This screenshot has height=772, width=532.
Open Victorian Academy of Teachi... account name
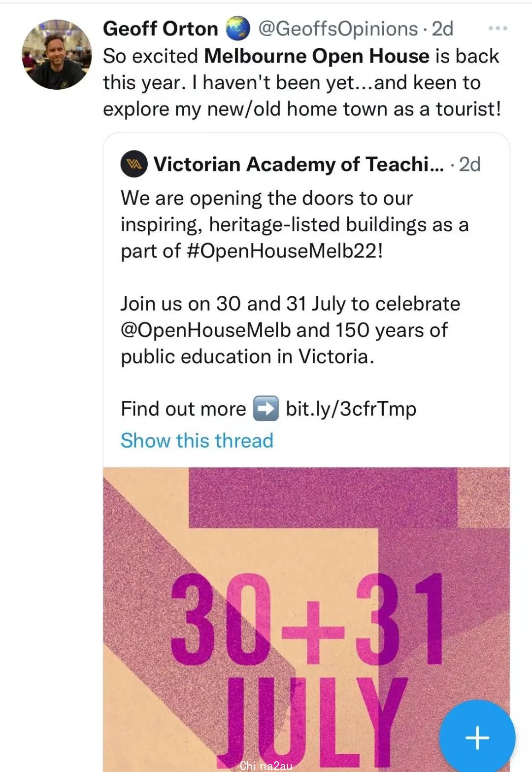pos(299,164)
